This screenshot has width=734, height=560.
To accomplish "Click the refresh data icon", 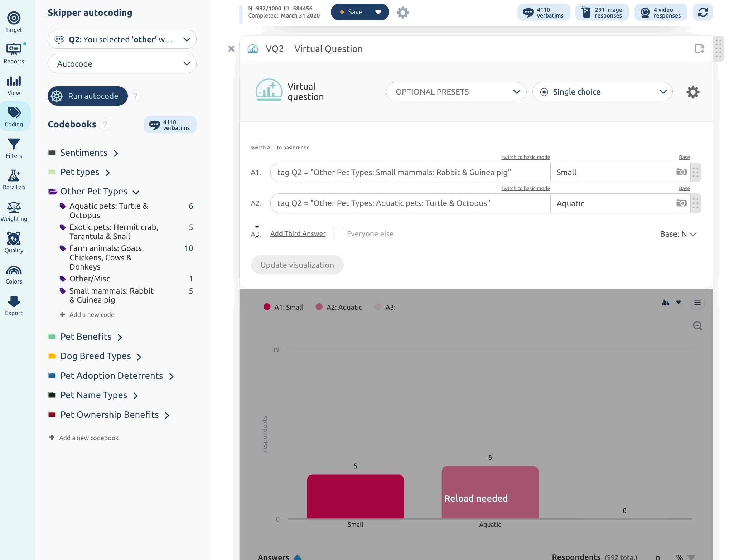I will point(703,13).
